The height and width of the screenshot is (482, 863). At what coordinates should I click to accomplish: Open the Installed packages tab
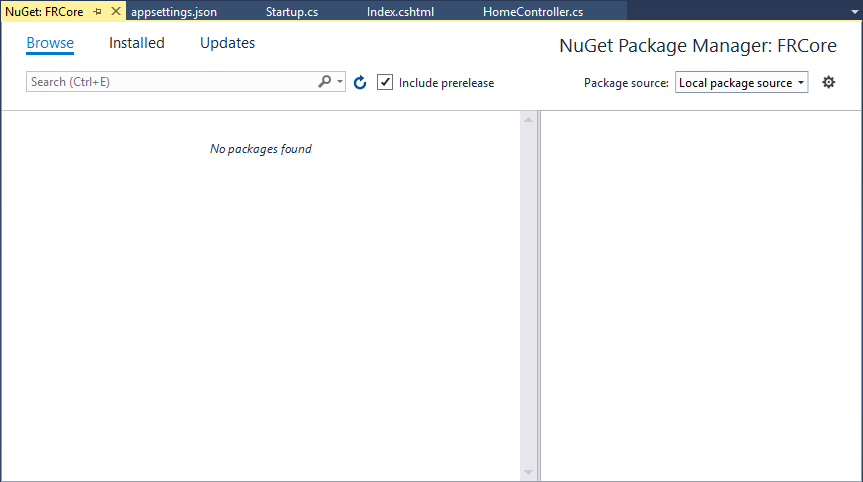[x=136, y=43]
